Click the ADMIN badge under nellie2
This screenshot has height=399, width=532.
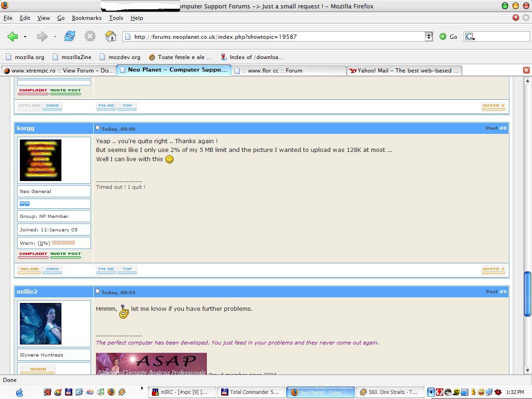[38, 369]
